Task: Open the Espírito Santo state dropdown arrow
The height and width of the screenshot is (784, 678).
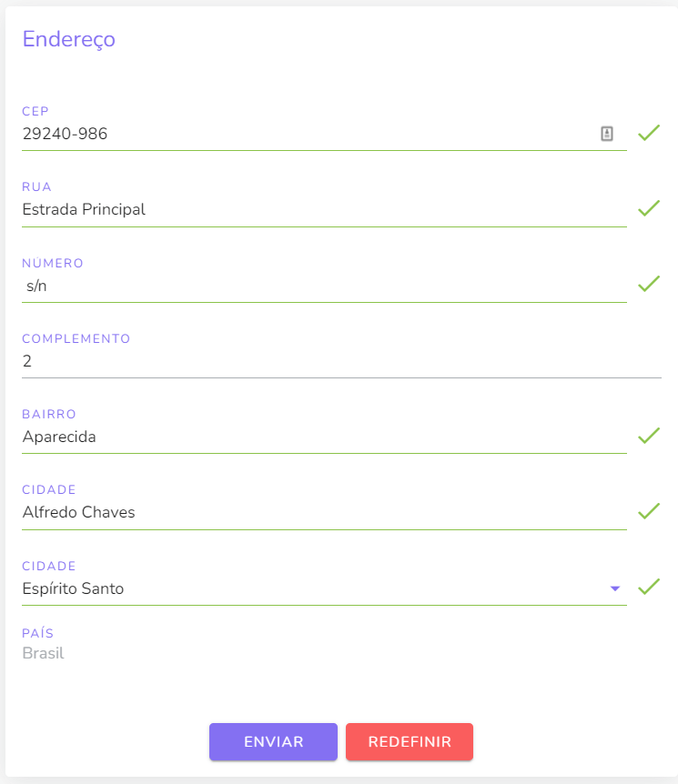Action: pyautogui.click(x=615, y=588)
